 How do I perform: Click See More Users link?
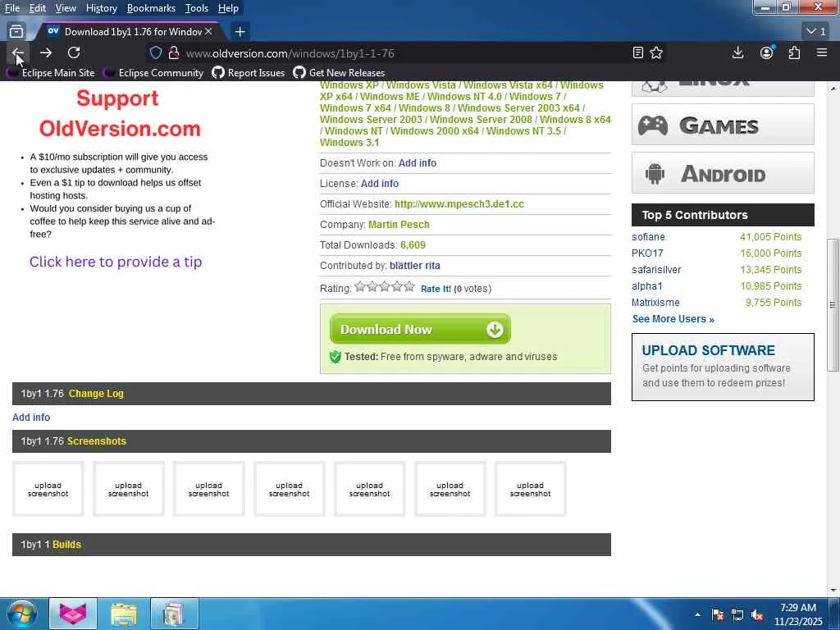click(673, 319)
